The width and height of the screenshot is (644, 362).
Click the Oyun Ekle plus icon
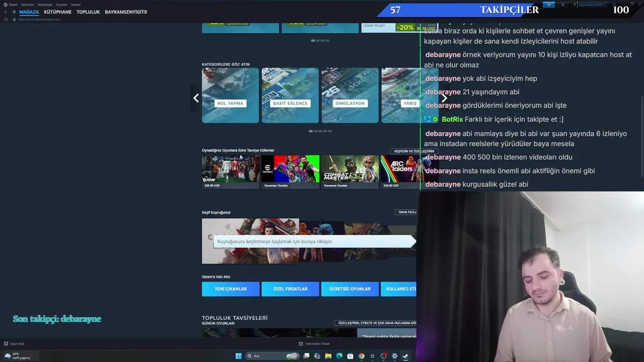click(6, 344)
